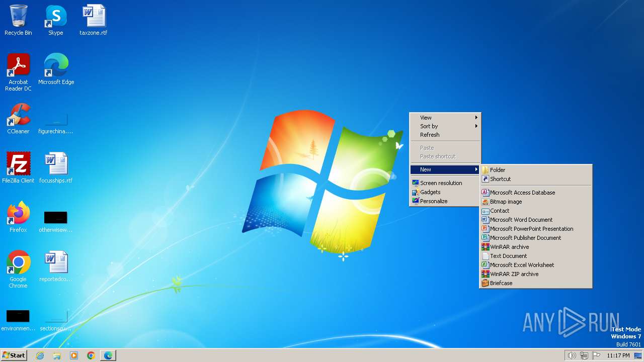The height and width of the screenshot is (362, 644).
Task: Select the taxzone.rtf document icon
Action: (94, 20)
